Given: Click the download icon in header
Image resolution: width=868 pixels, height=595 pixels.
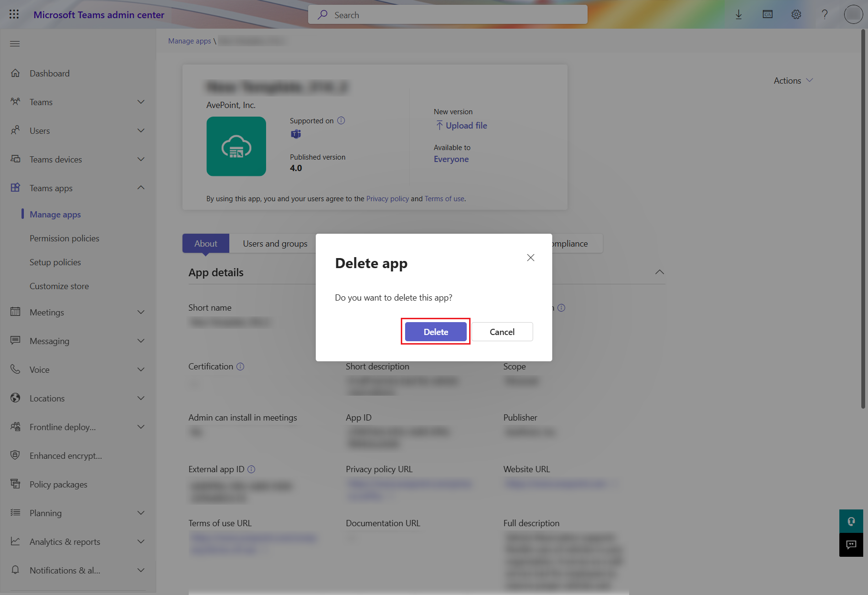Looking at the screenshot, I should click(x=739, y=14).
